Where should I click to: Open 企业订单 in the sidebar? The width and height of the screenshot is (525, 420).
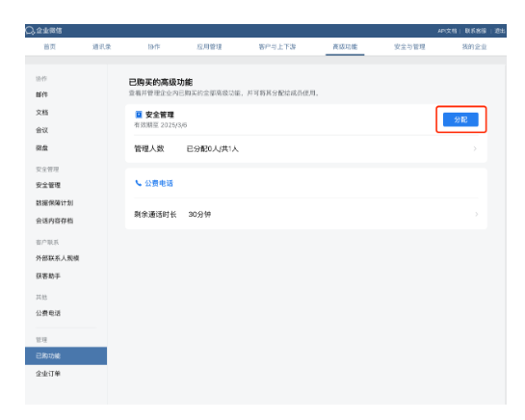[48, 374]
